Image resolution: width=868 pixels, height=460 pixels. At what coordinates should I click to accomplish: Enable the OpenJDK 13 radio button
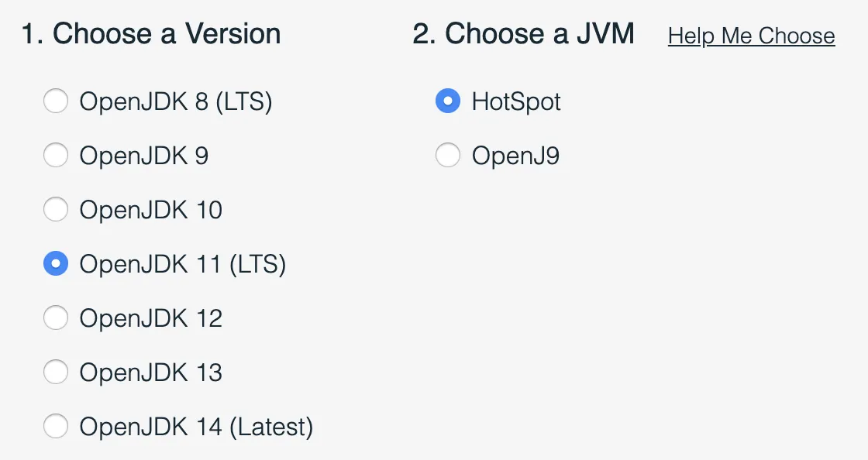click(56, 372)
